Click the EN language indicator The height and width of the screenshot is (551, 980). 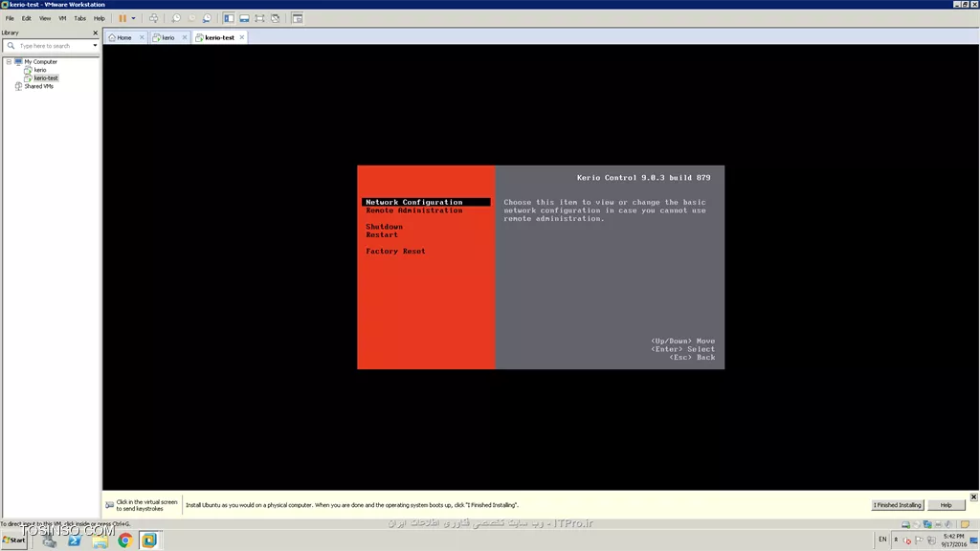click(x=882, y=540)
